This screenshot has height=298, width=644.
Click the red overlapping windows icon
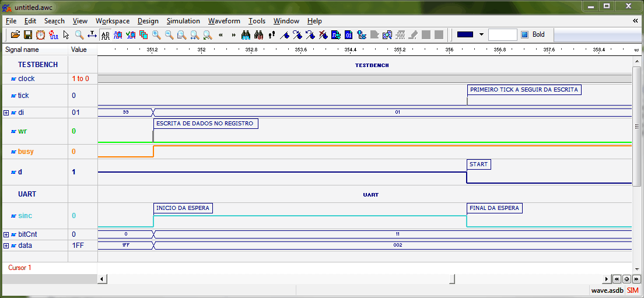click(143, 35)
